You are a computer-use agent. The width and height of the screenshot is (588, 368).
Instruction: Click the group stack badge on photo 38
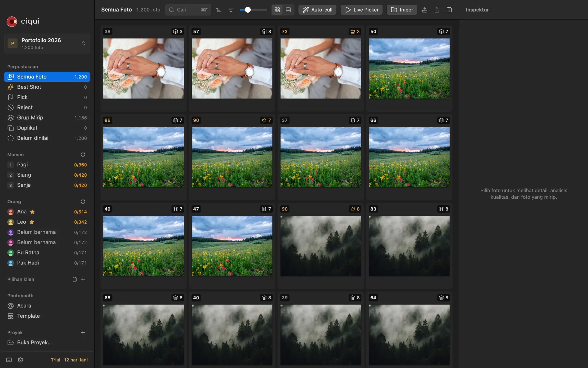[178, 31]
